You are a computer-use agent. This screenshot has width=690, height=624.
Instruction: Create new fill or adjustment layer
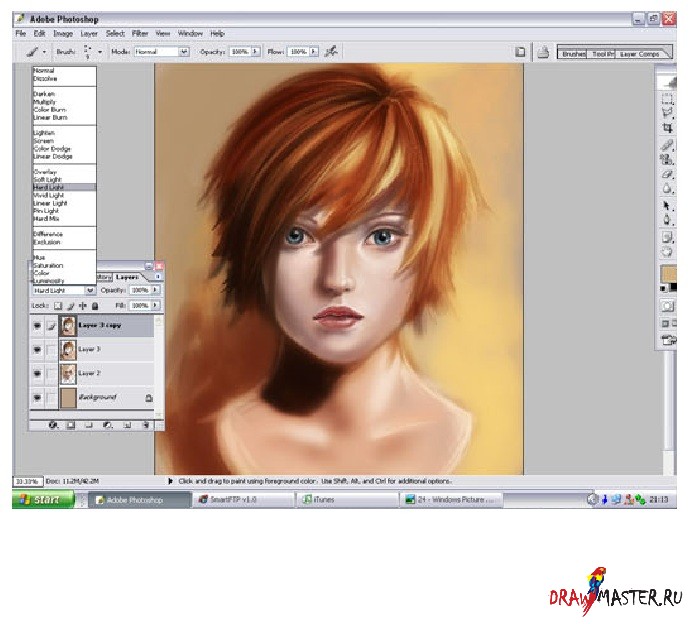tap(107, 425)
